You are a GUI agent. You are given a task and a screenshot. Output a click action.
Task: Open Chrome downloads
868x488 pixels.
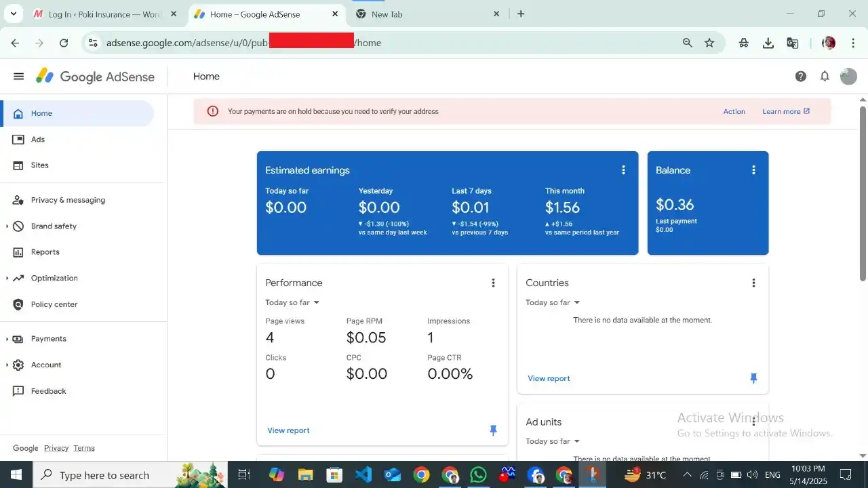[768, 43]
